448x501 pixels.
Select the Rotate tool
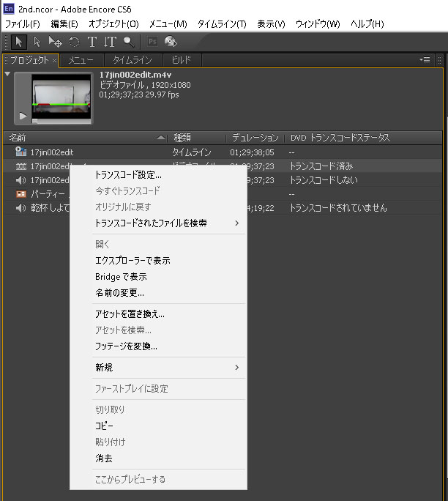74,42
